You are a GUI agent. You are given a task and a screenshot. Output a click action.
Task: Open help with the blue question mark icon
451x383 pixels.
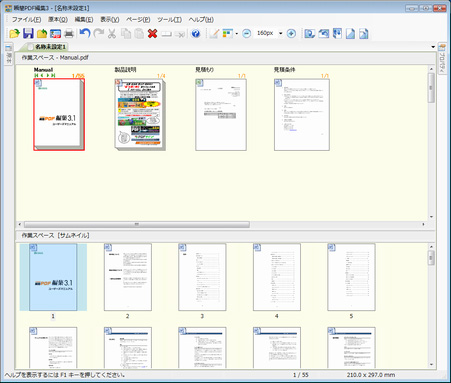[196, 33]
